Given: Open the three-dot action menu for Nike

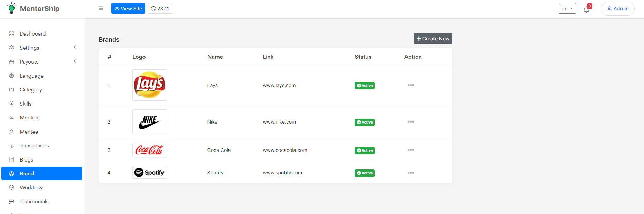Looking at the screenshot, I should pyautogui.click(x=411, y=122).
